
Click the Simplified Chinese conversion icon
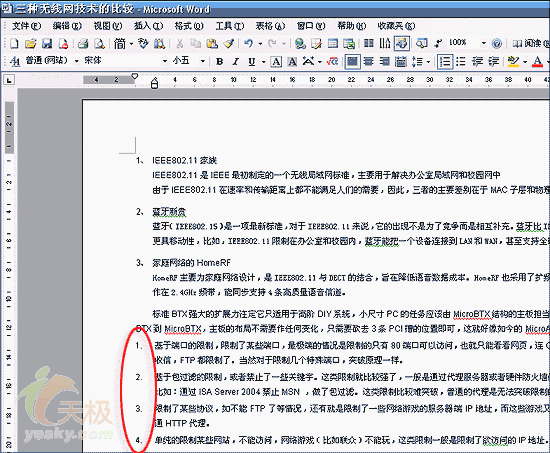coord(120,44)
